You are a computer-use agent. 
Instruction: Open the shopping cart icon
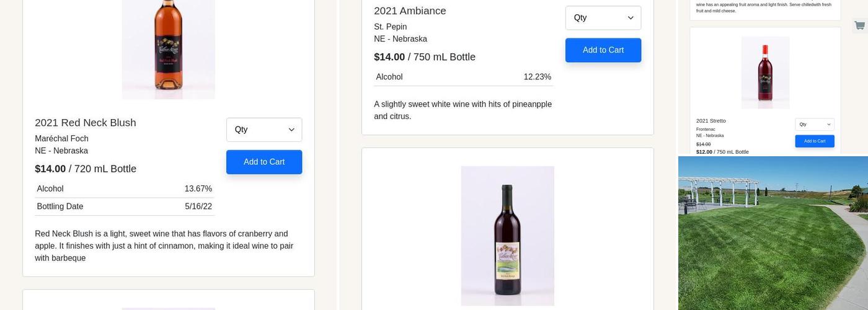(x=859, y=25)
